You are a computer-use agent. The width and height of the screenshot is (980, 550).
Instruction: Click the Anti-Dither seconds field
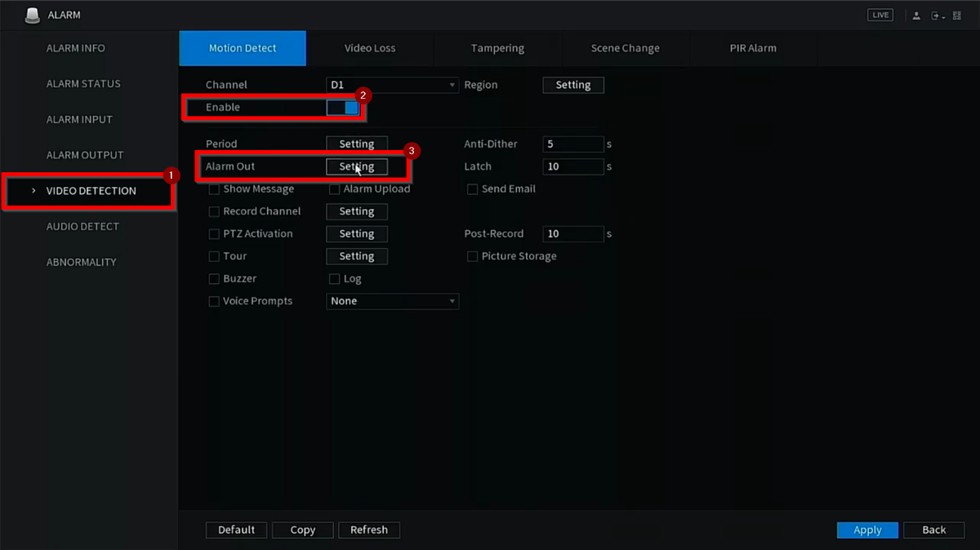572,144
